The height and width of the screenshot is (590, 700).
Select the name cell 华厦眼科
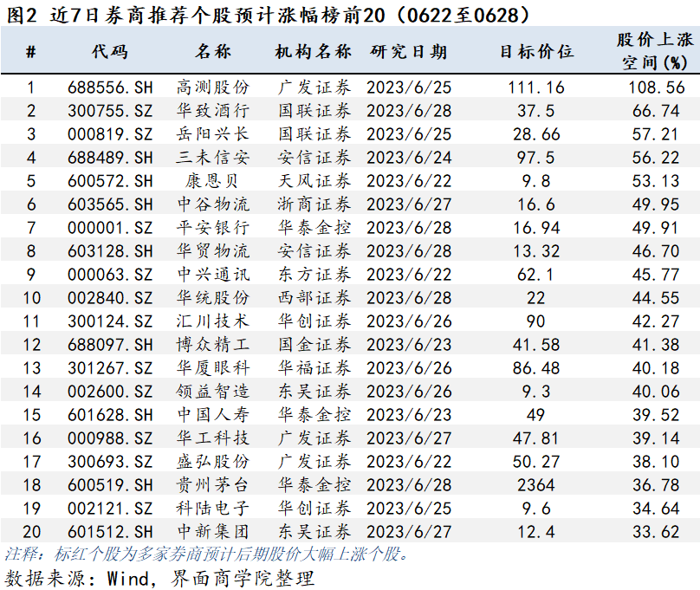(x=213, y=367)
